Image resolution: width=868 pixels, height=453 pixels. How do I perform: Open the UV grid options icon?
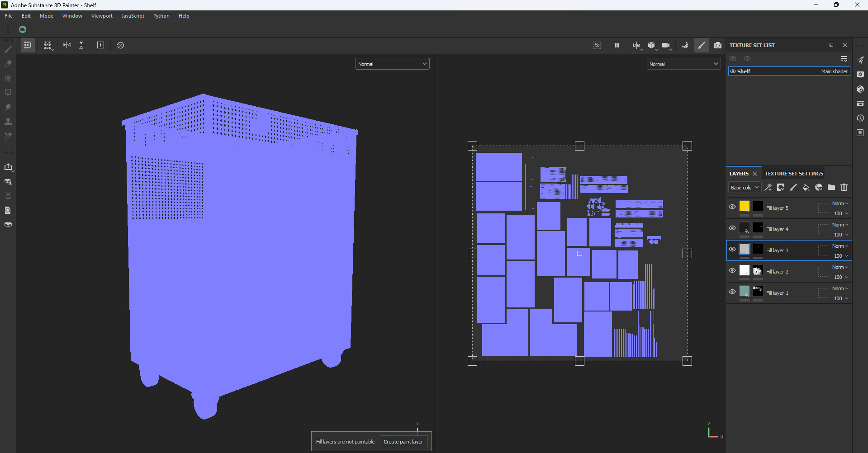[x=47, y=45]
